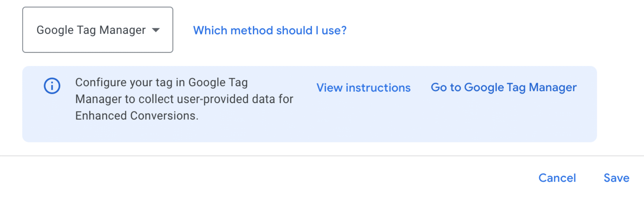Click View instructions link
This screenshot has width=644, height=197.
click(363, 88)
